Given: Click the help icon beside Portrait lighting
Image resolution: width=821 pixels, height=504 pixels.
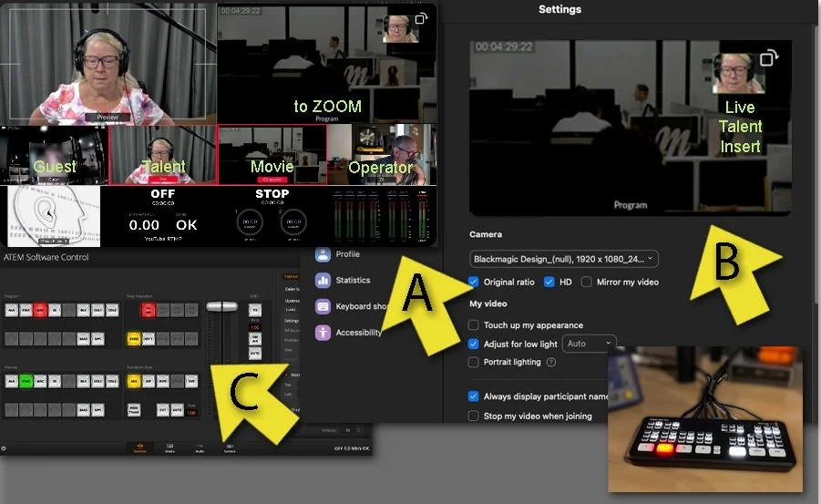Looking at the screenshot, I should (x=550, y=362).
